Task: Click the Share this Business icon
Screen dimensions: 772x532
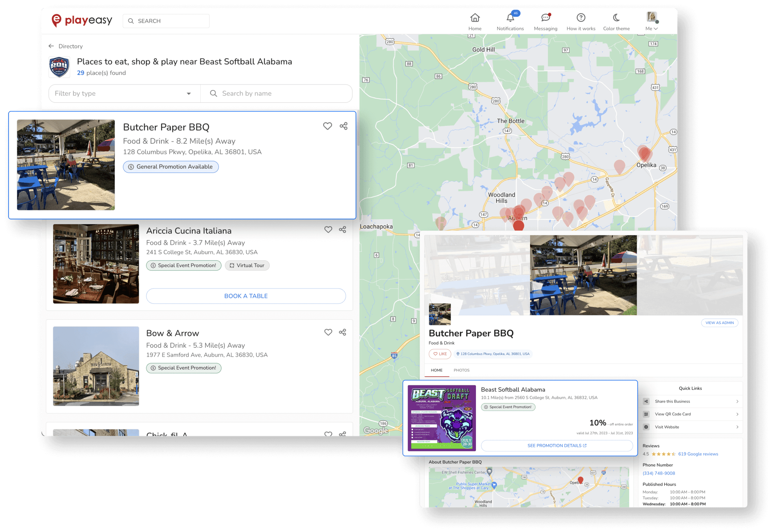Action: [646, 402]
